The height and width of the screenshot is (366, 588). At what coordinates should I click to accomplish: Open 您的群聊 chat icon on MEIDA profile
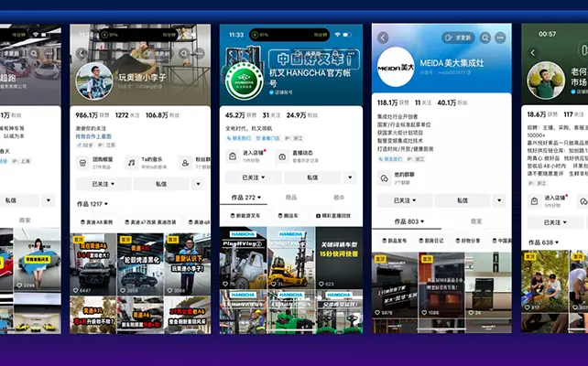[x=385, y=178]
